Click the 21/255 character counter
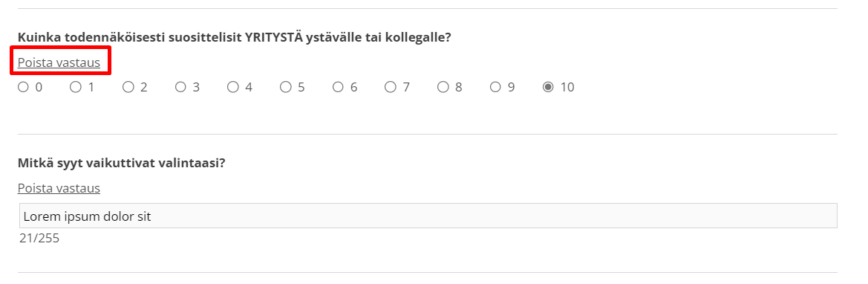This screenshot has width=868, height=284. pos(39,239)
